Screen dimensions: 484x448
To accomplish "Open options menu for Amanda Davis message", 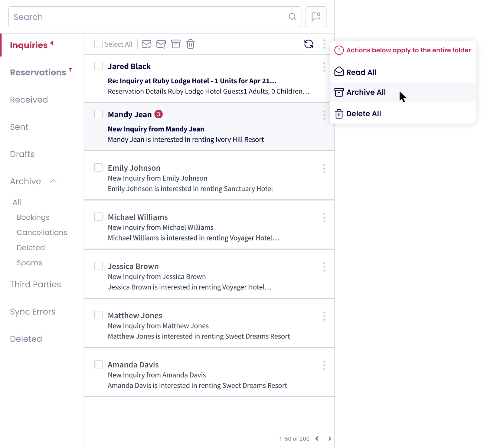I will (324, 365).
